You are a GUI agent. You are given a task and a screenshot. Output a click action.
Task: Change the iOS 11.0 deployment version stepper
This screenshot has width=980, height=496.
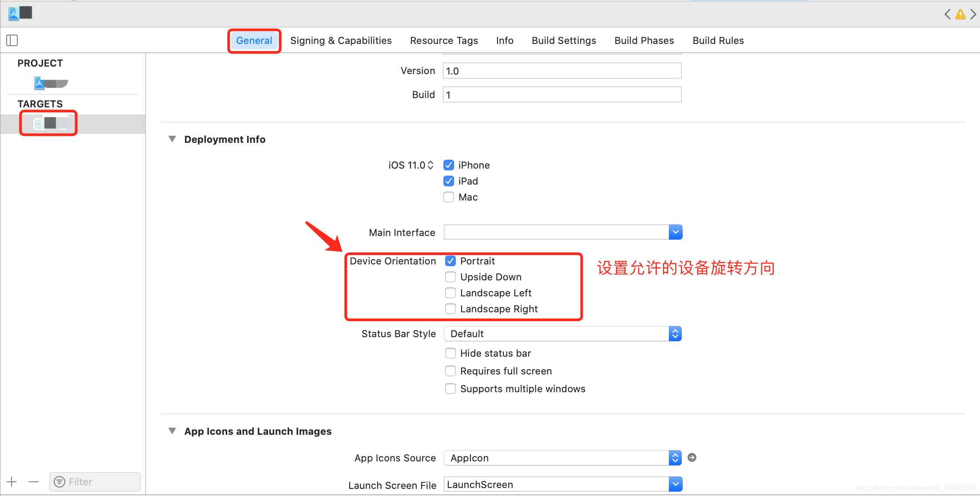click(430, 165)
